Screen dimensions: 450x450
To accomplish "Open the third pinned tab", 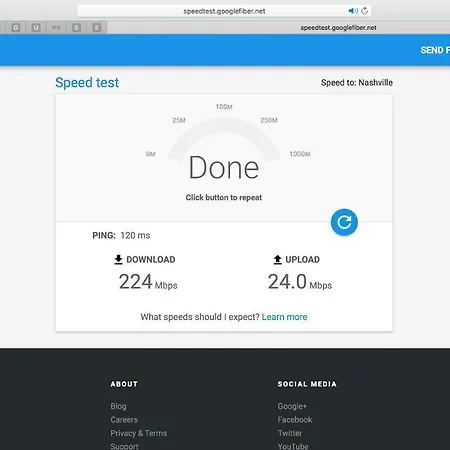I will click(56, 27).
